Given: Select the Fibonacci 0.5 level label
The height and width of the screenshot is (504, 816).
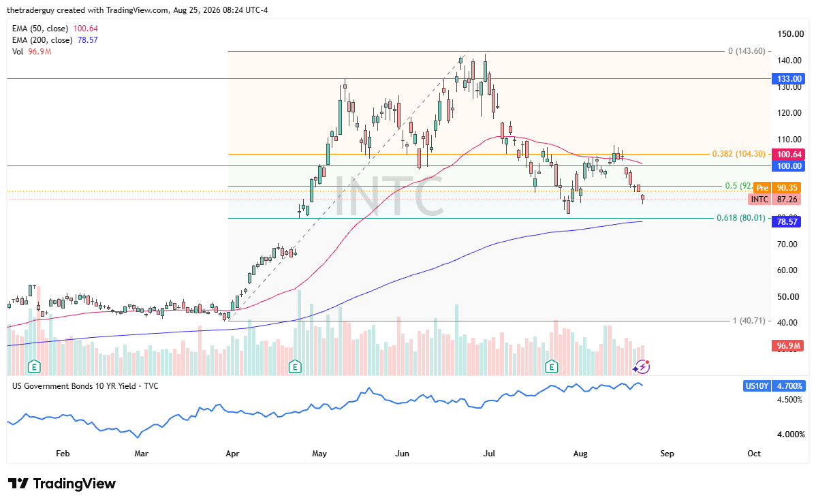Looking at the screenshot, I should 738,186.
